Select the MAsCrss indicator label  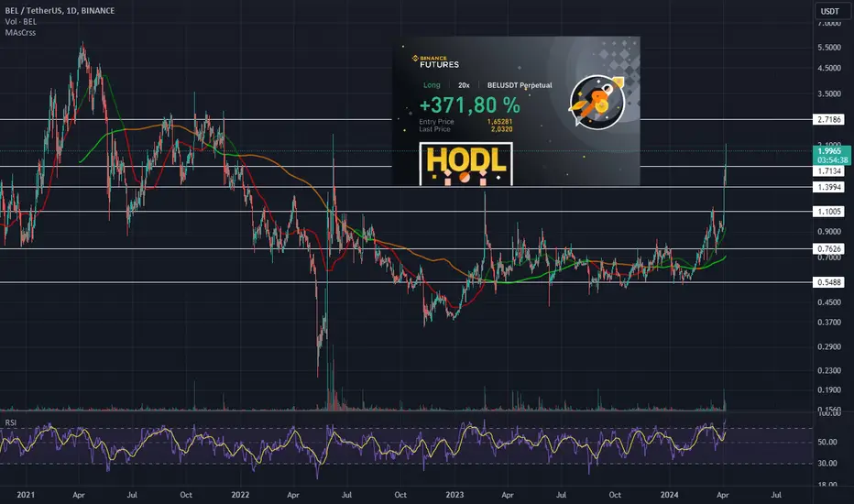tap(20, 32)
